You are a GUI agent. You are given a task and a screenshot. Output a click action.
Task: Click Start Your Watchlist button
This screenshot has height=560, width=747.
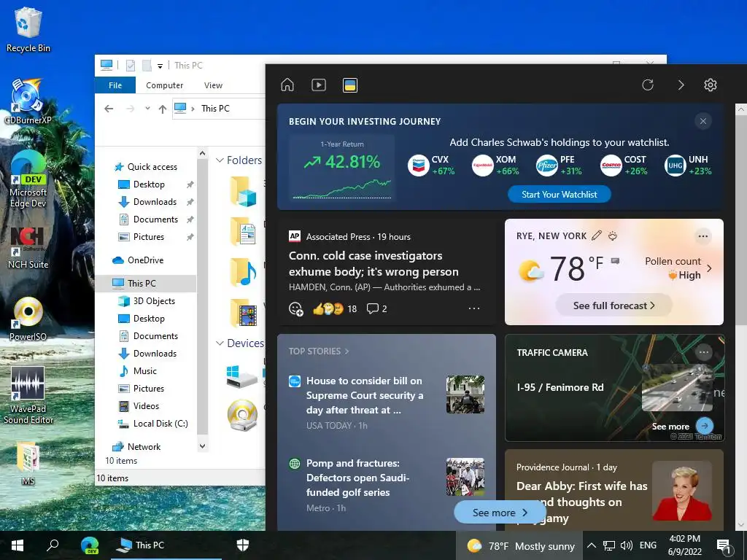[x=560, y=194]
